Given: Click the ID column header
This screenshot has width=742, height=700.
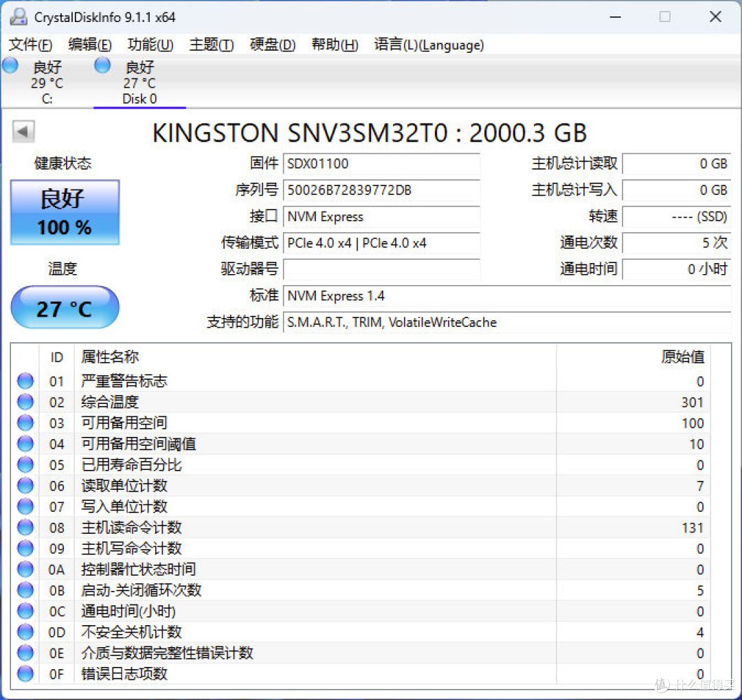Looking at the screenshot, I should click(x=56, y=357).
